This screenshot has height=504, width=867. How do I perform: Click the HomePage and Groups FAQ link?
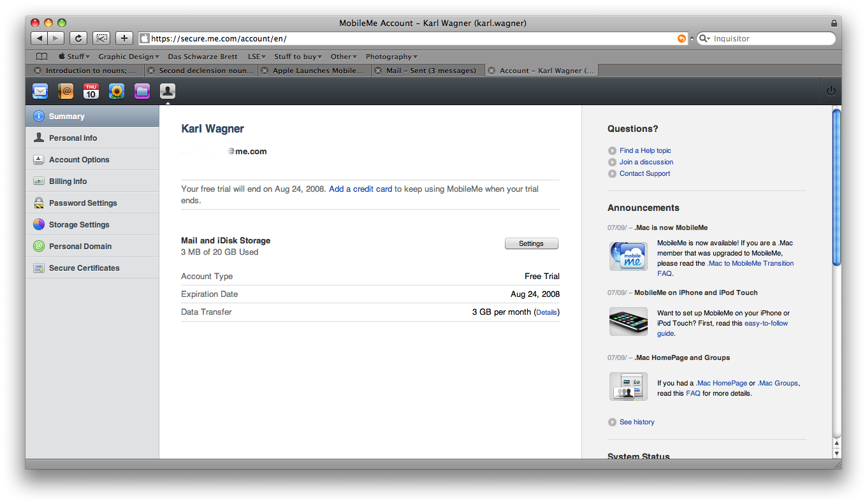[693, 393]
